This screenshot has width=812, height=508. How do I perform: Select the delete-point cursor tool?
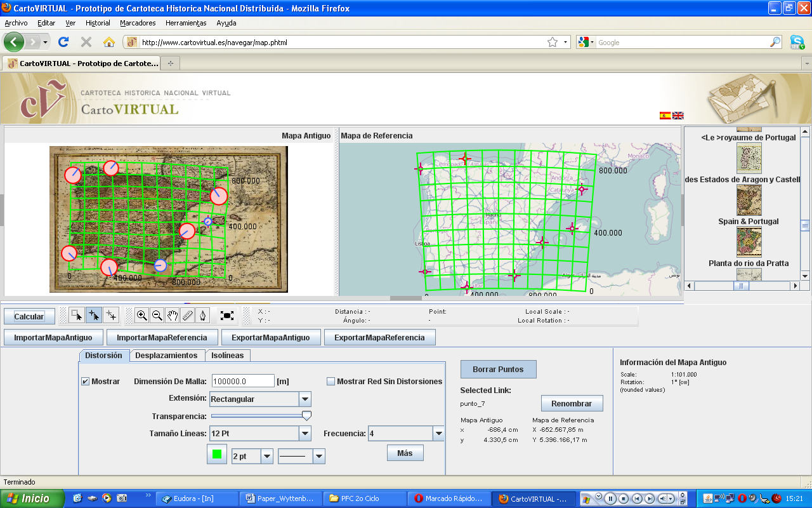111,315
